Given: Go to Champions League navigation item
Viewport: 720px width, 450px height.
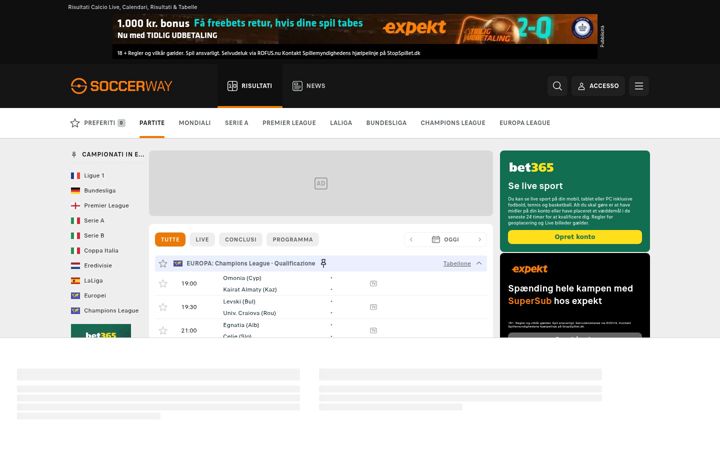Looking at the screenshot, I should tap(453, 123).
